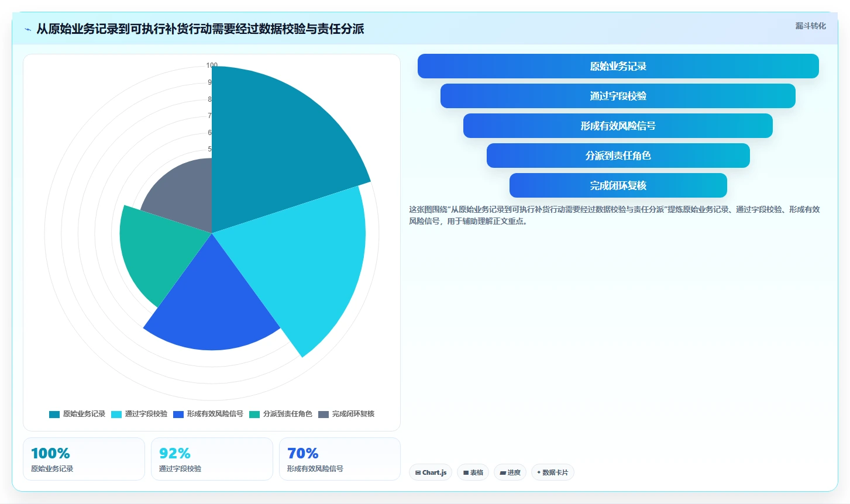Select the 原始业务记录 funnel bar
The image size is (850, 504).
[x=618, y=66]
